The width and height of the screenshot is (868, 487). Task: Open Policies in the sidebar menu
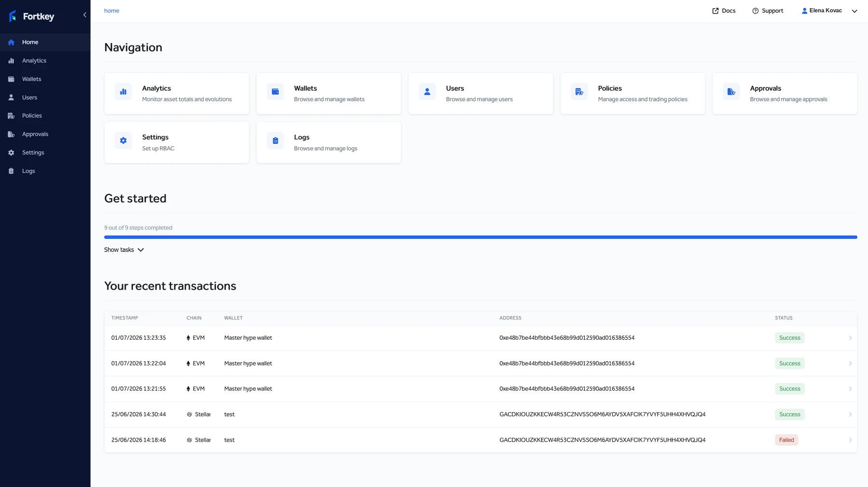coord(45,116)
